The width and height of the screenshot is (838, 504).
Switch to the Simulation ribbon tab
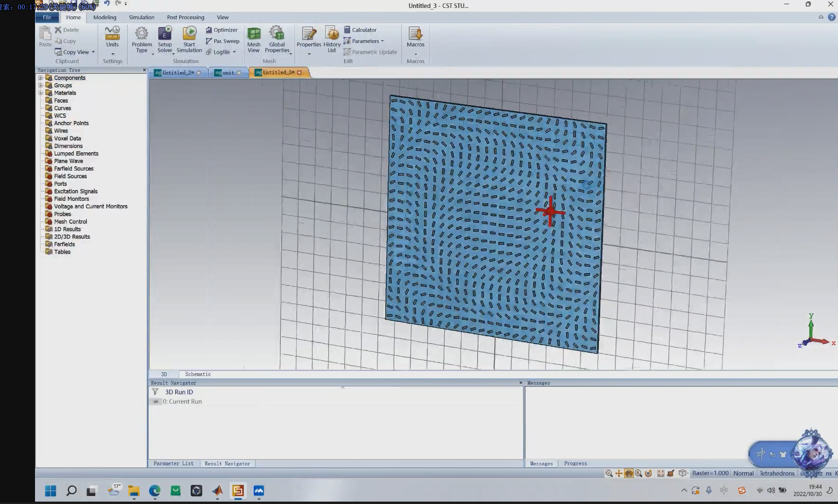142,17
